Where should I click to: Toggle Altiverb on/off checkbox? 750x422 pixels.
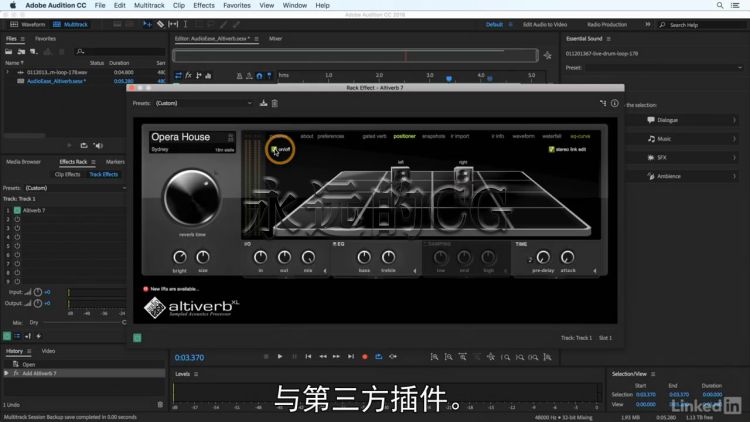tap(274, 150)
